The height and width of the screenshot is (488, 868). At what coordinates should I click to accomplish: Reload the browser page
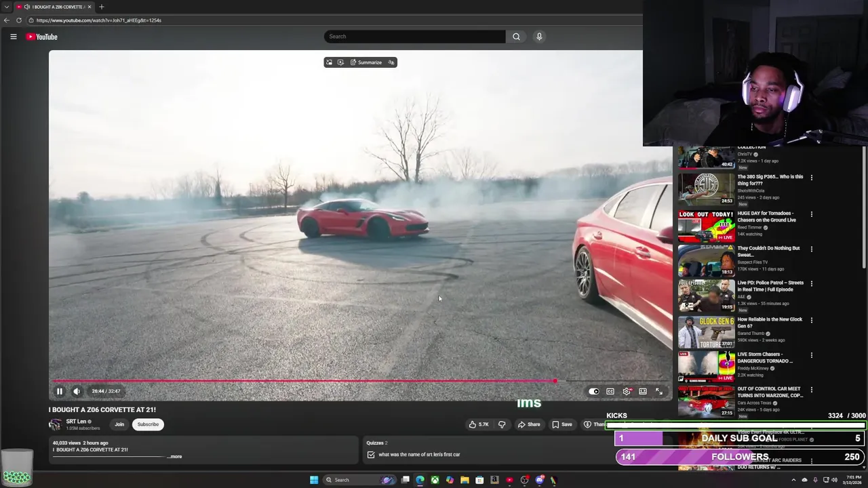click(19, 20)
